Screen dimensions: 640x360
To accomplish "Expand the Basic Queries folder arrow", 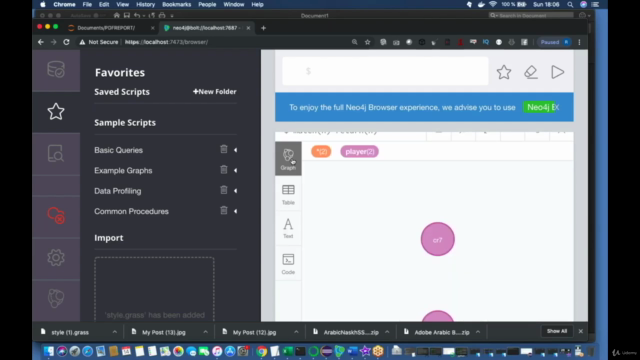I will [x=236, y=150].
